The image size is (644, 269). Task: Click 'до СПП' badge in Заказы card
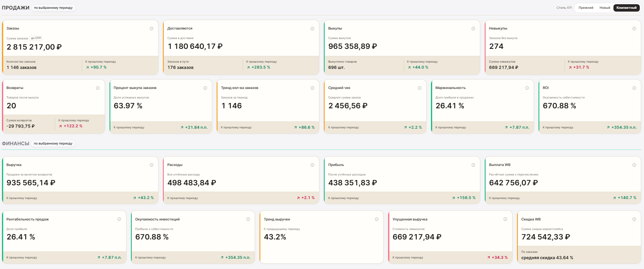(36, 38)
